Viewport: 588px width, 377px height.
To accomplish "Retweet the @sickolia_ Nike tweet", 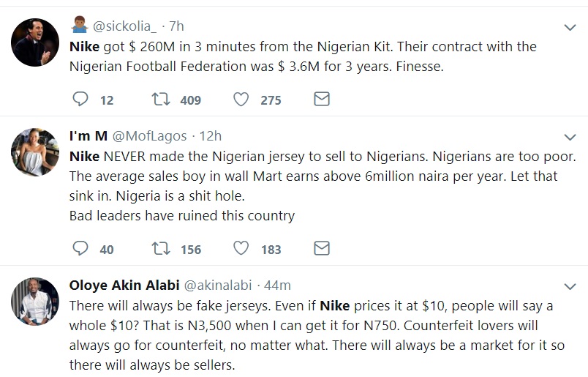I will click(x=160, y=99).
